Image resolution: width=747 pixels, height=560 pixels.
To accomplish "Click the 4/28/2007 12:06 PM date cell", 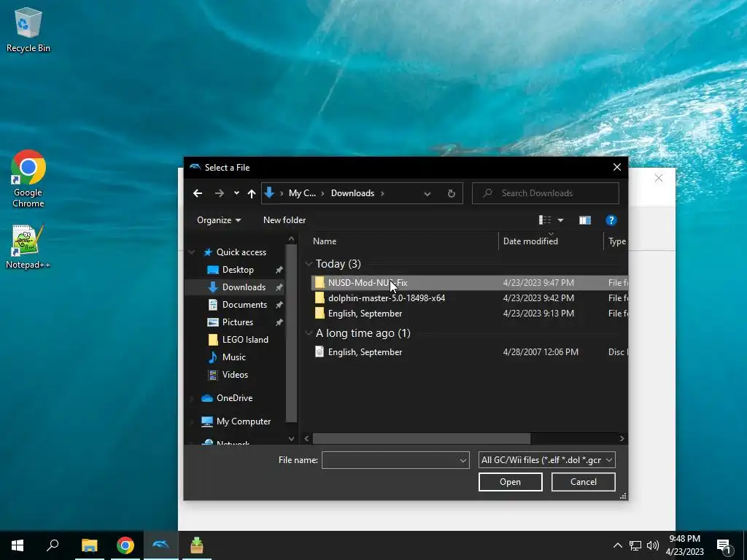I will (x=541, y=352).
